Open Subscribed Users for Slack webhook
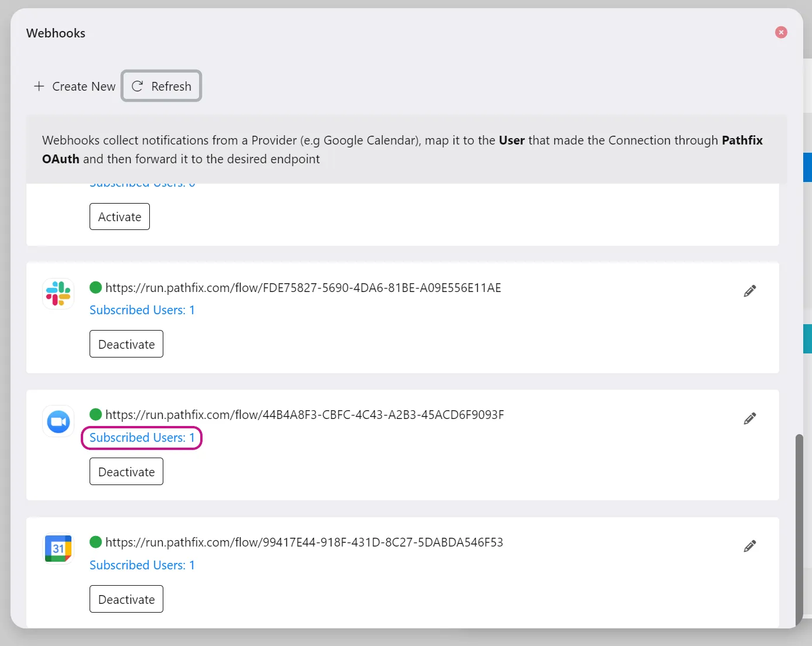Viewport: 812px width, 646px height. point(142,310)
